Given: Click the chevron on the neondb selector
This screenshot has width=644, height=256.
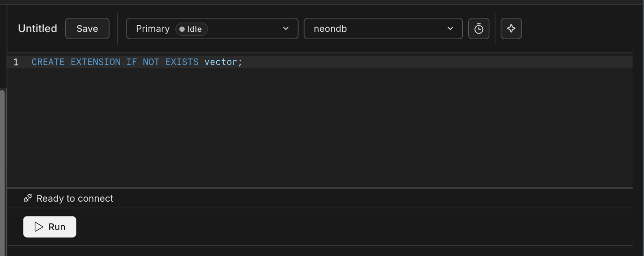Looking at the screenshot, I should coord(450,29).
